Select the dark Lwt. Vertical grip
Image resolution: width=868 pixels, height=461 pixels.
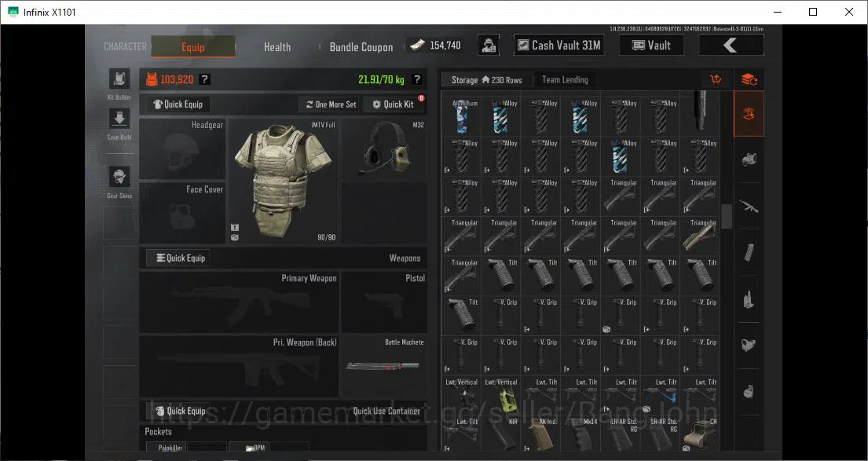(461, 396)
